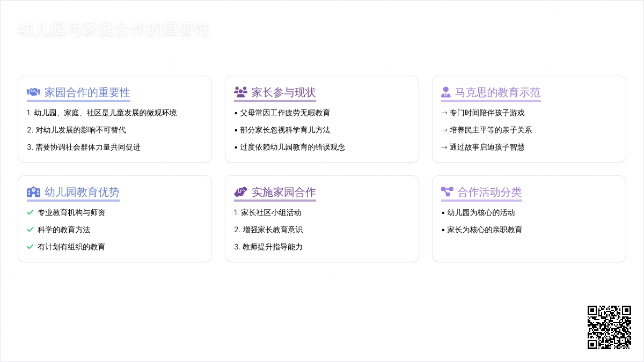Click the line 专门时间陪伴孩子游戏
Viewport: 644px width, 362px height.
tap(483, 113)
